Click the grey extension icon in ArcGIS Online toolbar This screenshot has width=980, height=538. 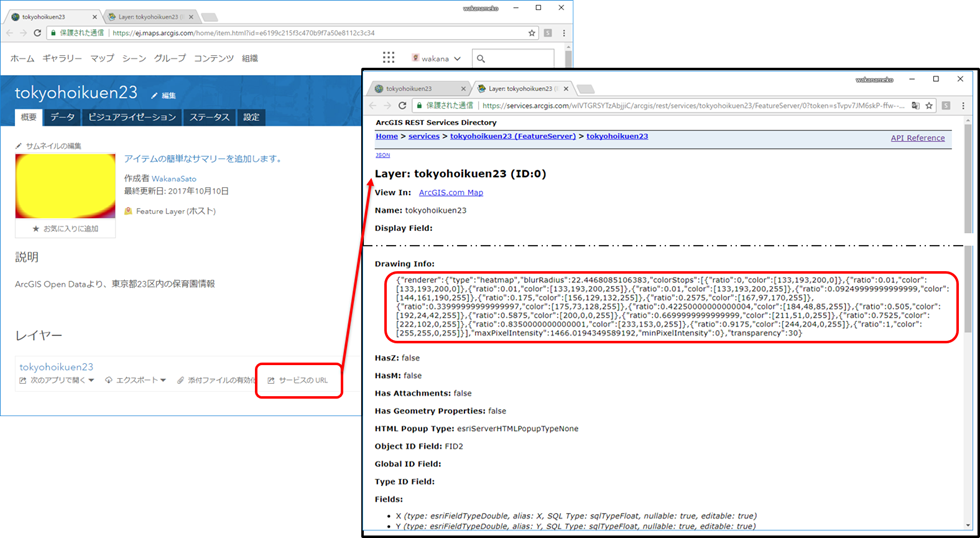(548, 33)
